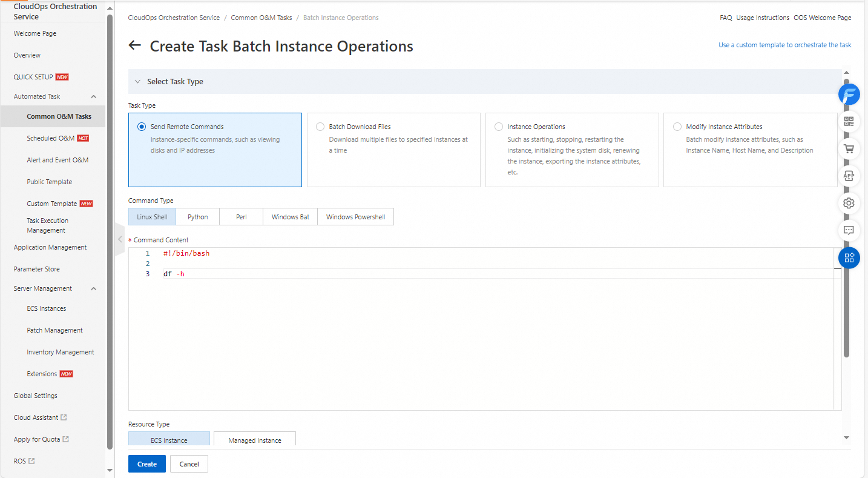This screenshot has width=868, height=478.
Task: Click the blue Create button
Action: coord(147,464)
